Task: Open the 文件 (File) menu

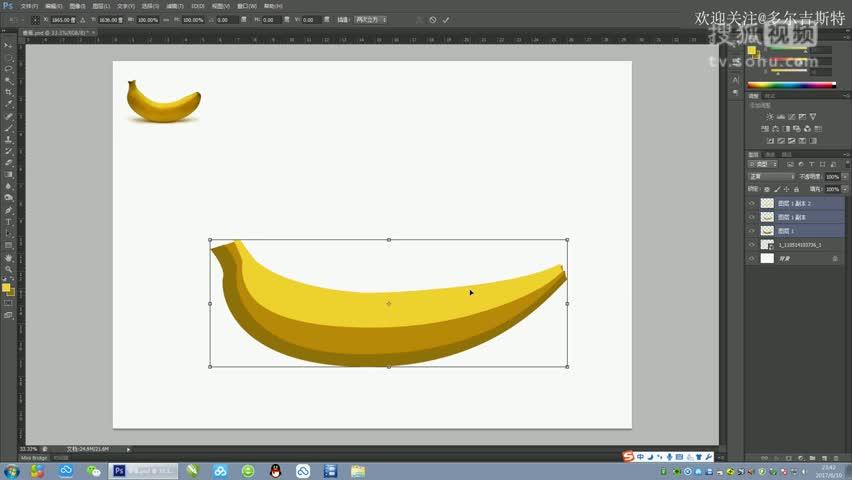Action: click(29, 5)
